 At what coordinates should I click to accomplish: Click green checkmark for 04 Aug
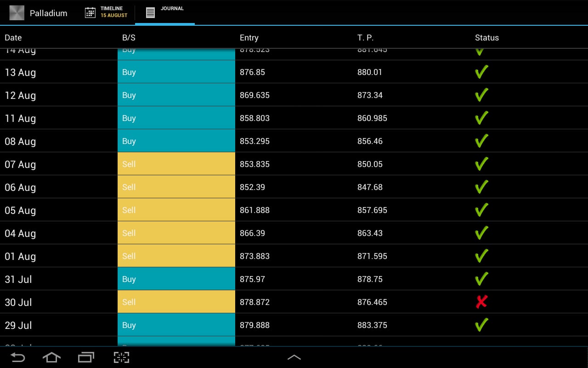tap(481, 233)
